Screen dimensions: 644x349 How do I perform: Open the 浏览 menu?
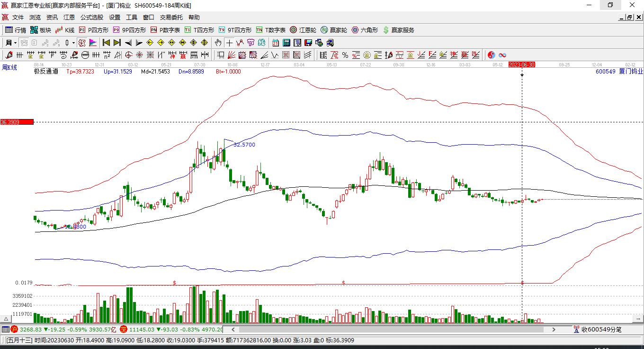click(x=35, y=18)
